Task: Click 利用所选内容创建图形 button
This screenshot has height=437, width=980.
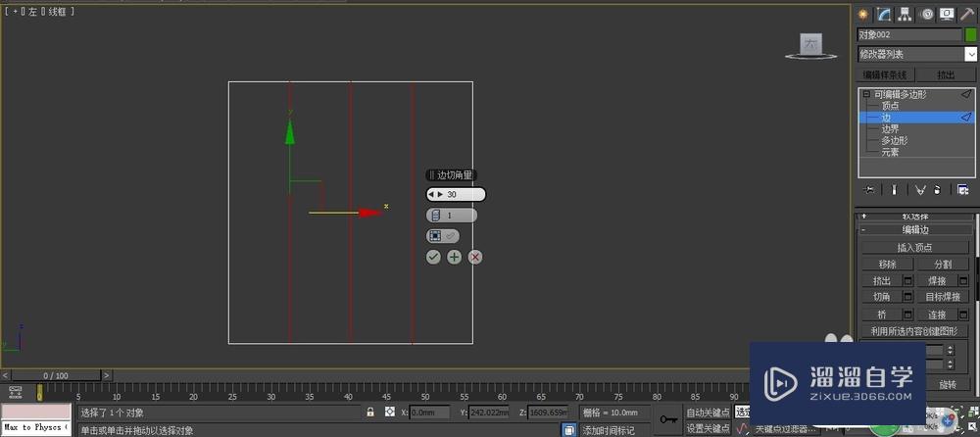Action: pos(915,331)
